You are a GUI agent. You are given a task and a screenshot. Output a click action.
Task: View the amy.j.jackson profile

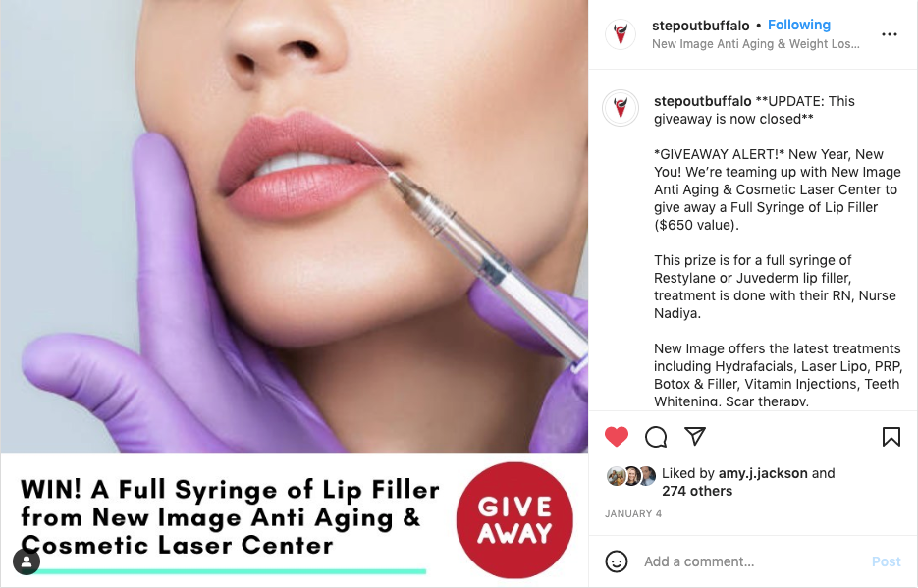click(x=762, y=473)
